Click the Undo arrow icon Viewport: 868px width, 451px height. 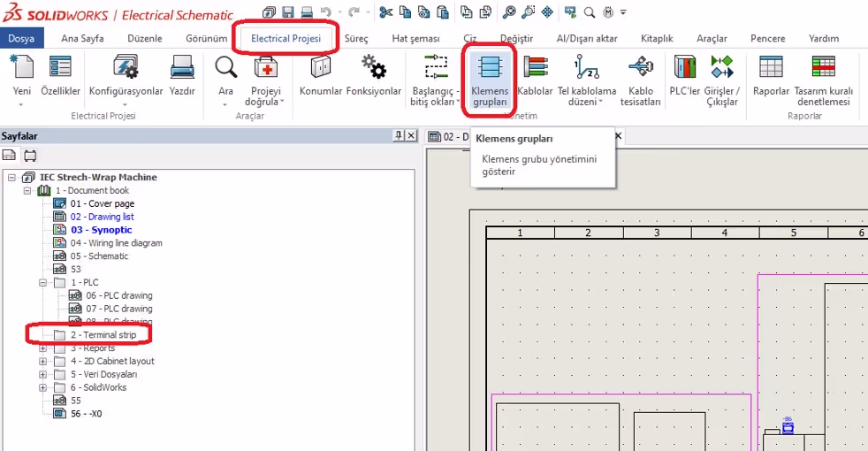pos(326,11)
